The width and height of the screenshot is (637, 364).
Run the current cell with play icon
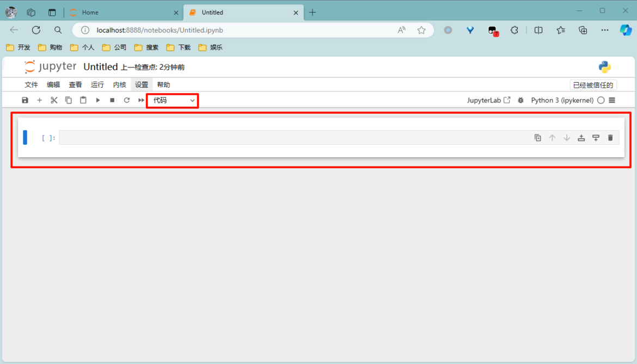point(98,100)
